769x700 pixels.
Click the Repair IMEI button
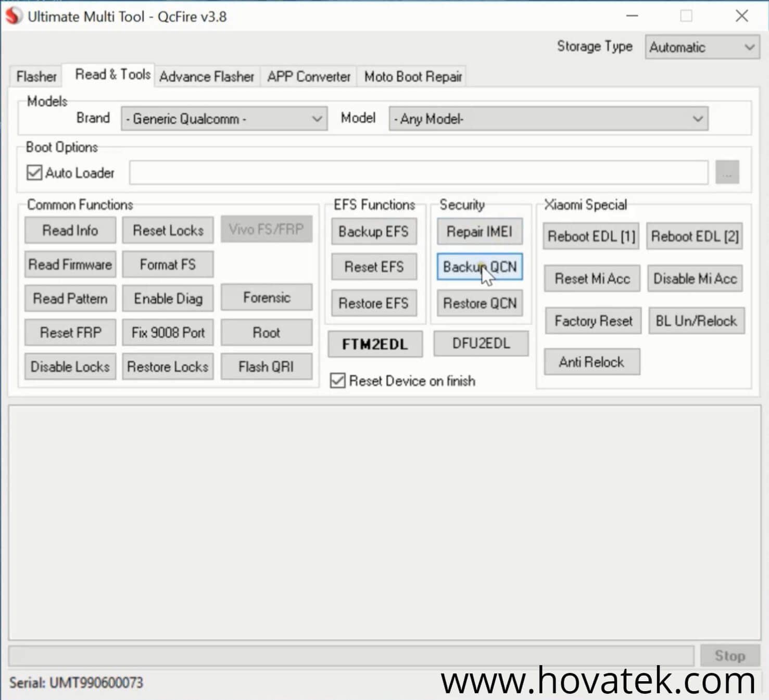pyautogui.click(x=480, y=231)
